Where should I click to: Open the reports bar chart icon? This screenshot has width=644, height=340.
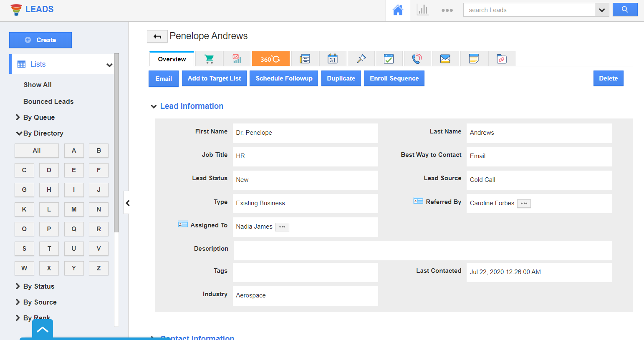(422, 10)
